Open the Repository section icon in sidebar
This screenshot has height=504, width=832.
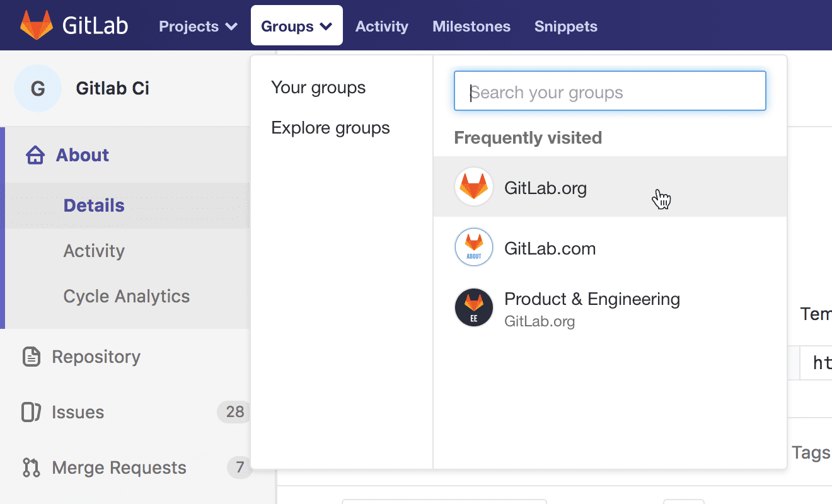[x=31, y=357]
